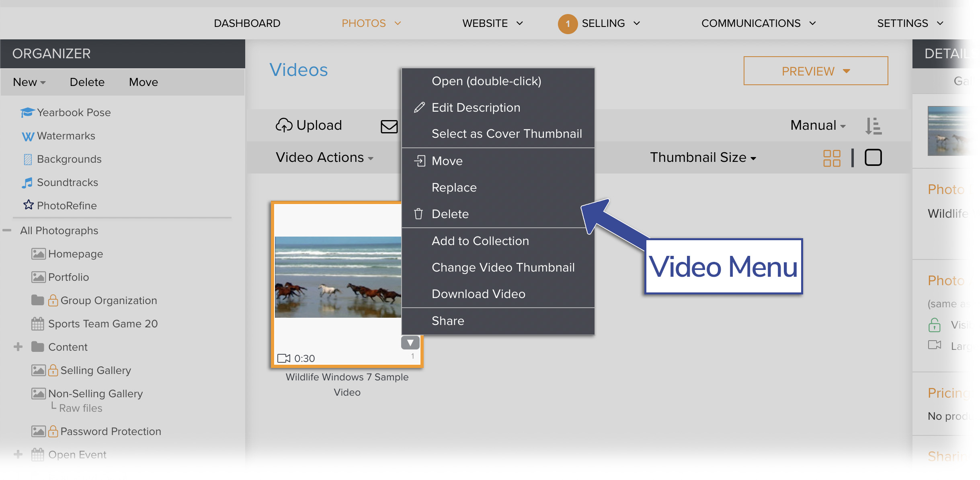Open the Video Actions dropdown
This screenshot has height=480, width=980.
point(325,157)
